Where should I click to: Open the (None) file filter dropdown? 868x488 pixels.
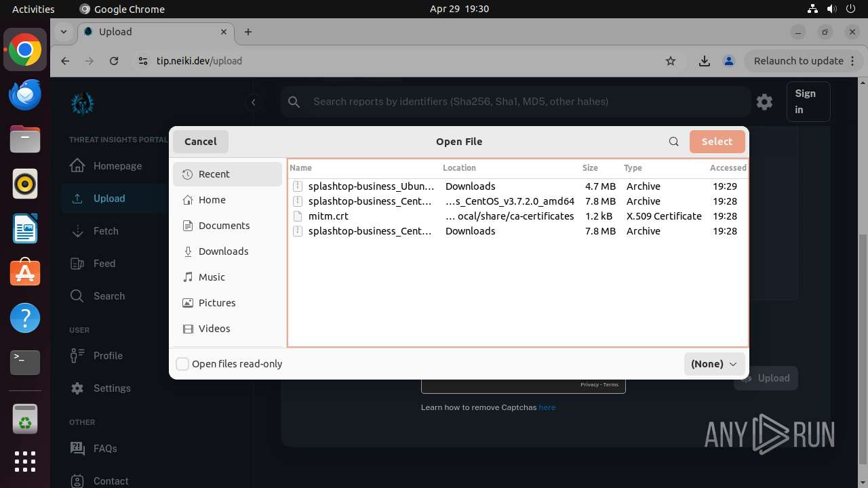point(714,364)
